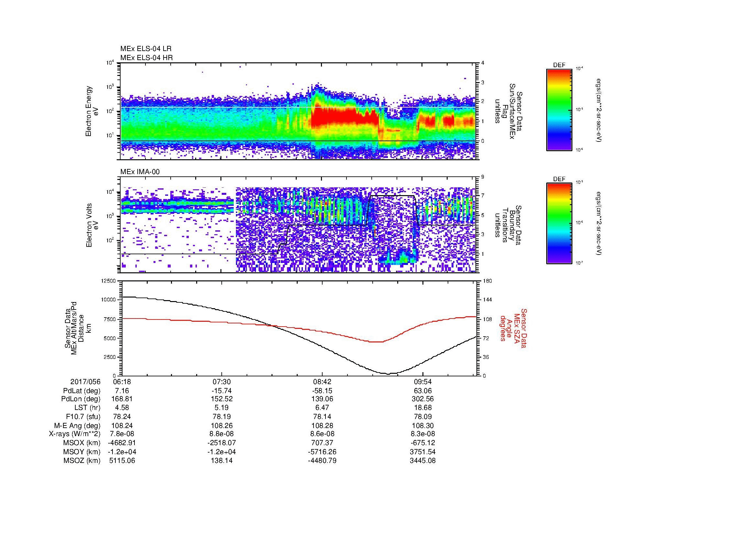Click the 'F10.7 (sfu)' row label
The width and height of the screenshot is (756, 534).
pos(83,417)
